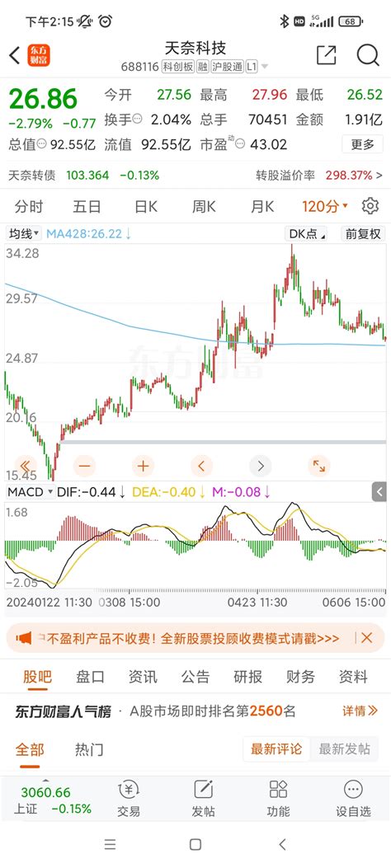Open 功能 functions grid icon
This screenshot has width=391, height=868.
(278, 799)
